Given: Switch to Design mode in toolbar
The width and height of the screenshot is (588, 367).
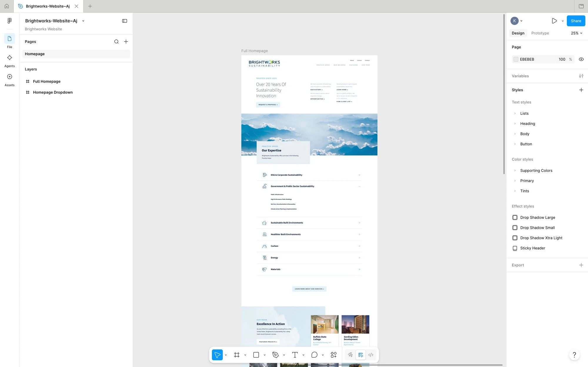Looking at the screenshot, I should tap(360, 355).
